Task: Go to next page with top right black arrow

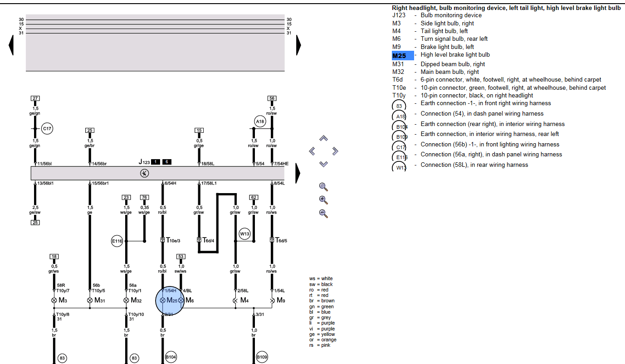Action: pos(298,45)
